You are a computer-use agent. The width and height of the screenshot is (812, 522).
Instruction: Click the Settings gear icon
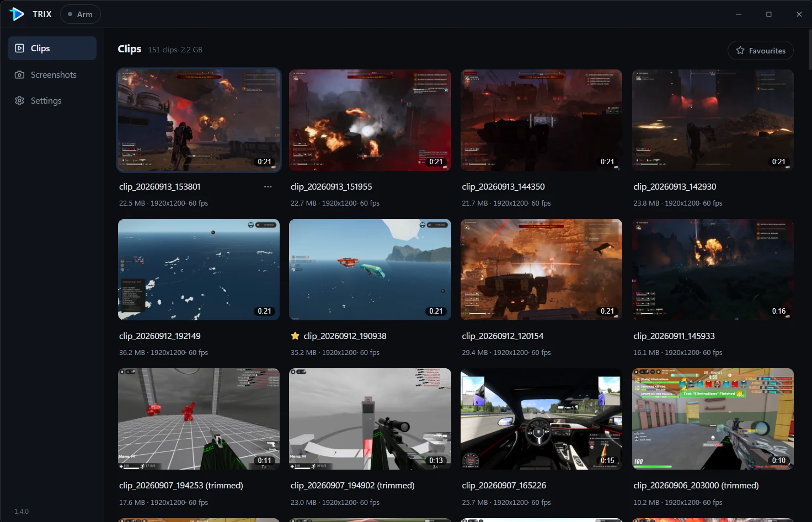[19, 100]
